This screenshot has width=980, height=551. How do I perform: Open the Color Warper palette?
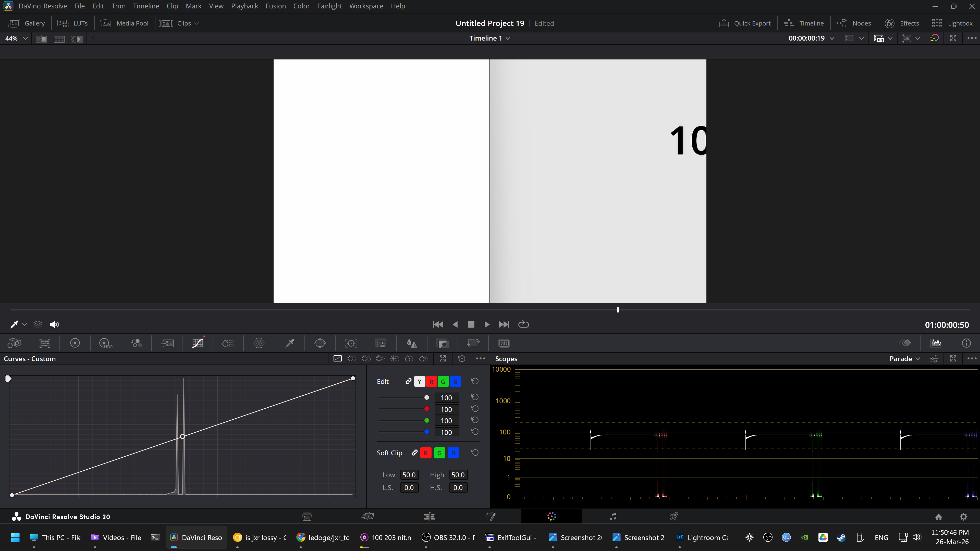pyautogui.click(x=259, y=343)
